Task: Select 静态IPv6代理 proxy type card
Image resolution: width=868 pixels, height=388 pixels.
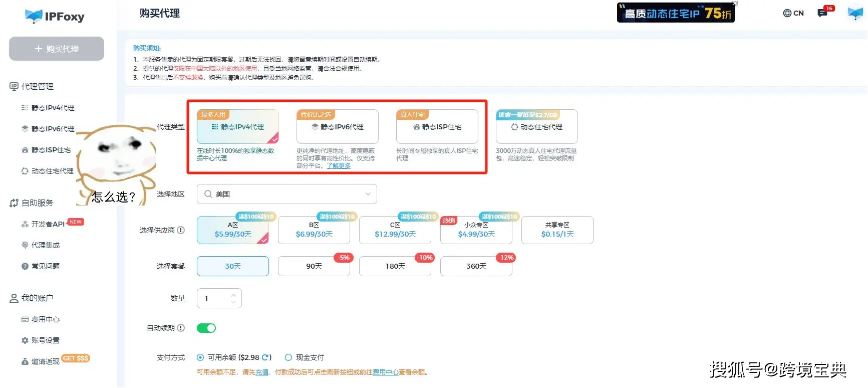Action: coord(338,127)
